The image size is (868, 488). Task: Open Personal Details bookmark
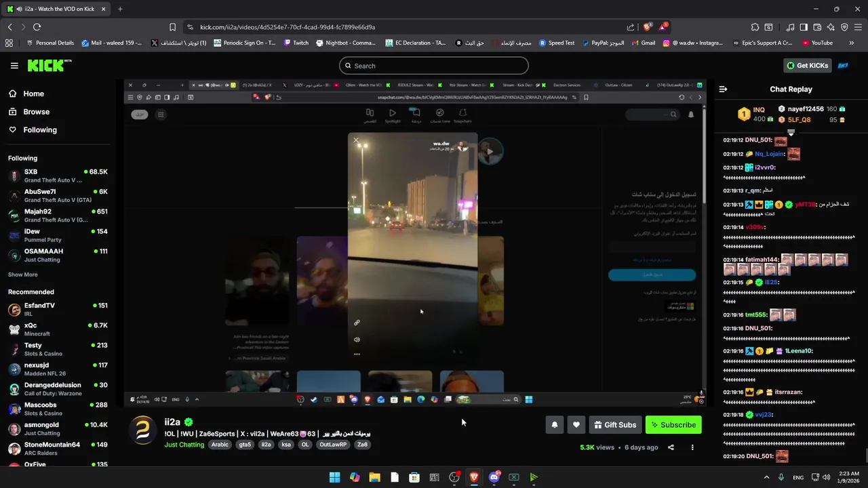pyautogui.click(x=50, y=43)
